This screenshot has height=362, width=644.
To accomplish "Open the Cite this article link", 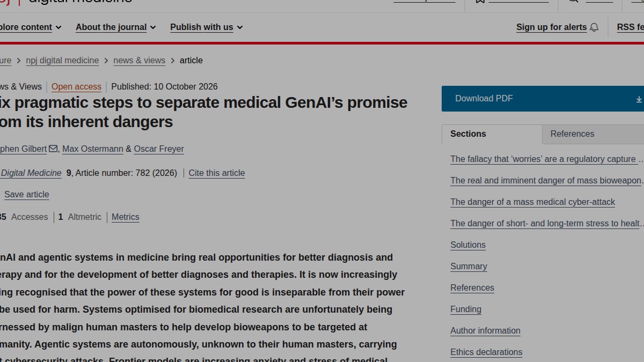I will point(217,173).
